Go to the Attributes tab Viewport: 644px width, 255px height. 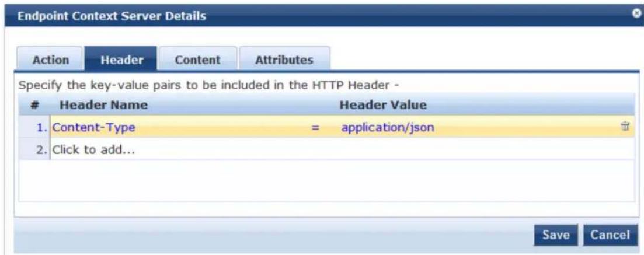(x=284, y=60)
